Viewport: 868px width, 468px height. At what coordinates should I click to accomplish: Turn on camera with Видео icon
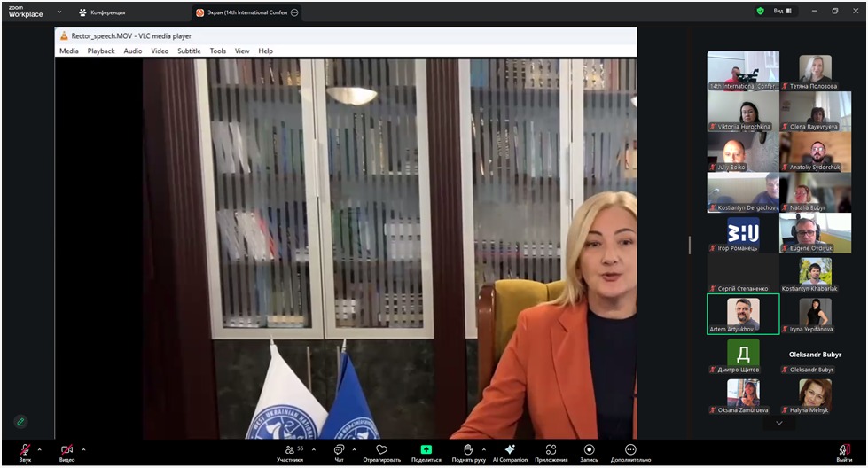(66, 450)
